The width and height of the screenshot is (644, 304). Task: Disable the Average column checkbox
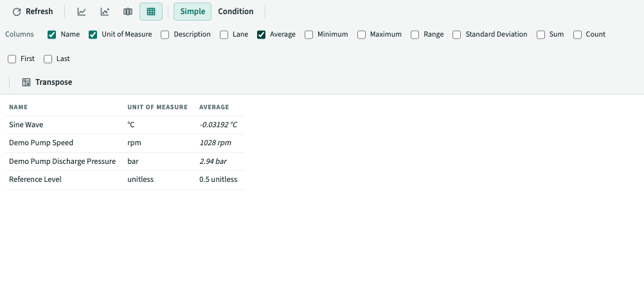click(x=261, y=35)
